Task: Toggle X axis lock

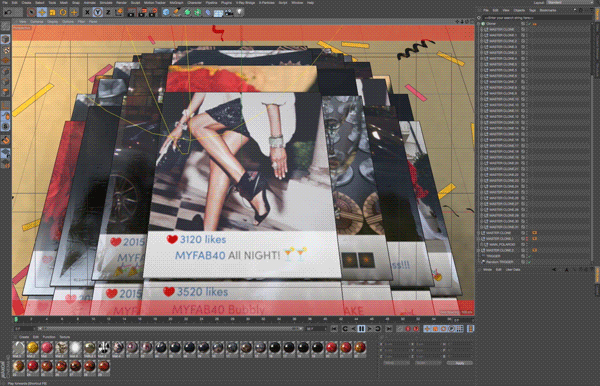Action: [87, 12]
